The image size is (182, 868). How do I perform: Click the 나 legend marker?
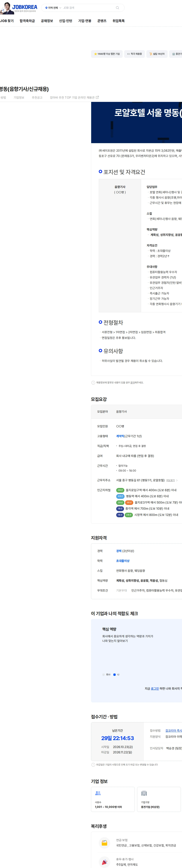[x=115, y=675]
